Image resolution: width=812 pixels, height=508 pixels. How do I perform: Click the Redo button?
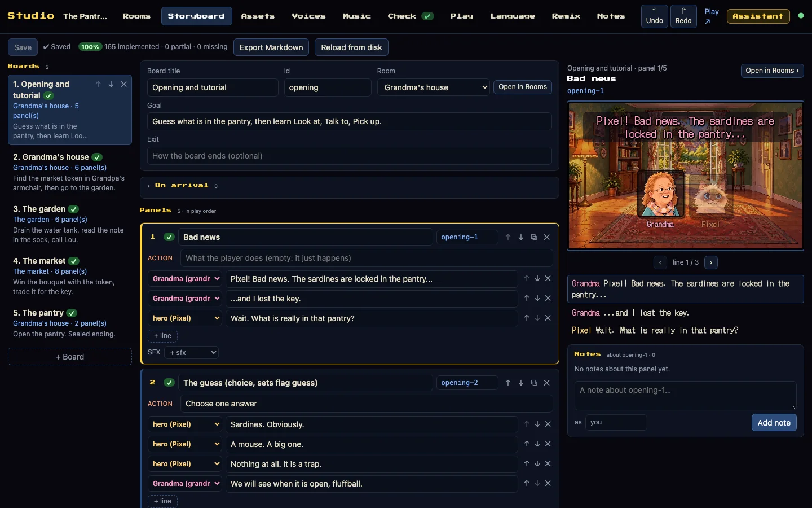pos(683,16)
